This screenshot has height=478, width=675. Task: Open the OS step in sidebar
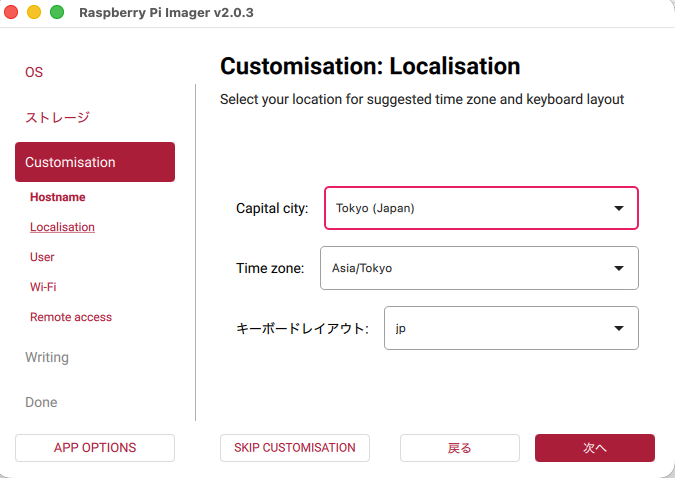[x=34, y=72]
